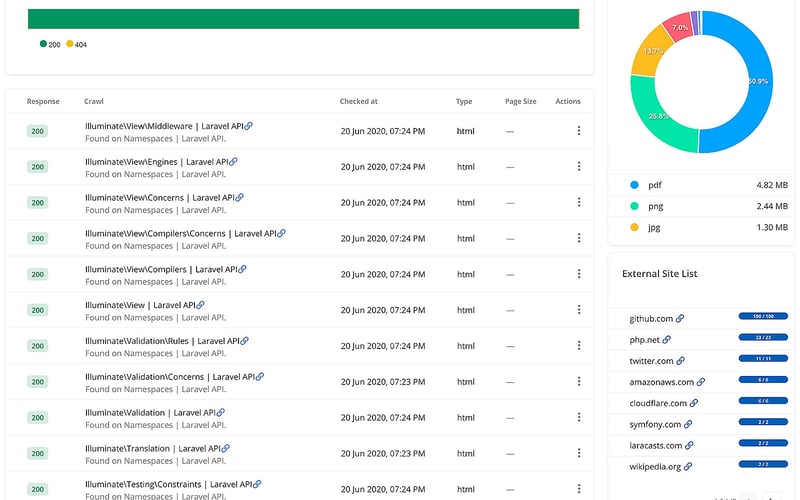Image resolution: width=800 pixels, height=500 pixels.
Task: Open the link icon beside Illuminate\View\Compilers\Concerns
Action: (281, 233)
